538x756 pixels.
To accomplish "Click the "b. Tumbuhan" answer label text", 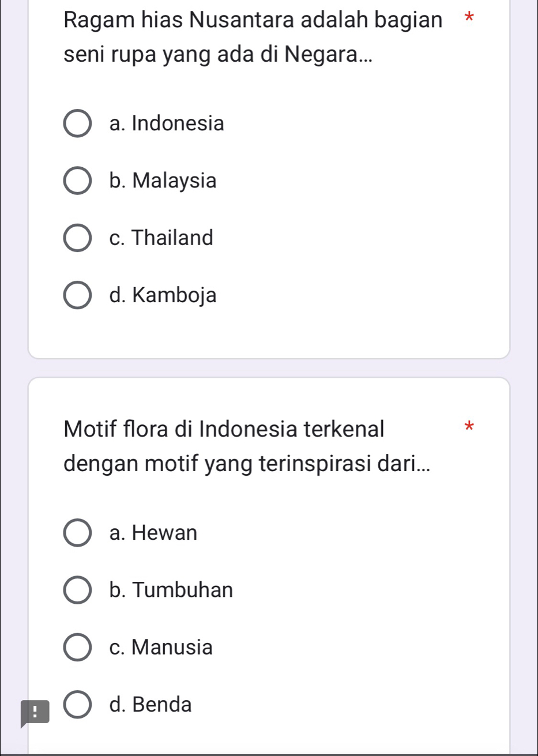I will tap(171, 590).
